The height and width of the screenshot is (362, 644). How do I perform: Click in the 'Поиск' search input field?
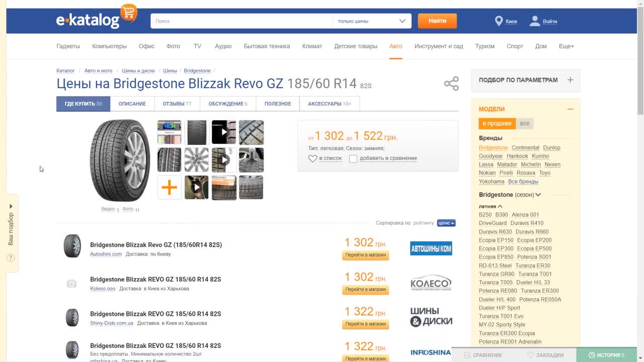point(242,21)
